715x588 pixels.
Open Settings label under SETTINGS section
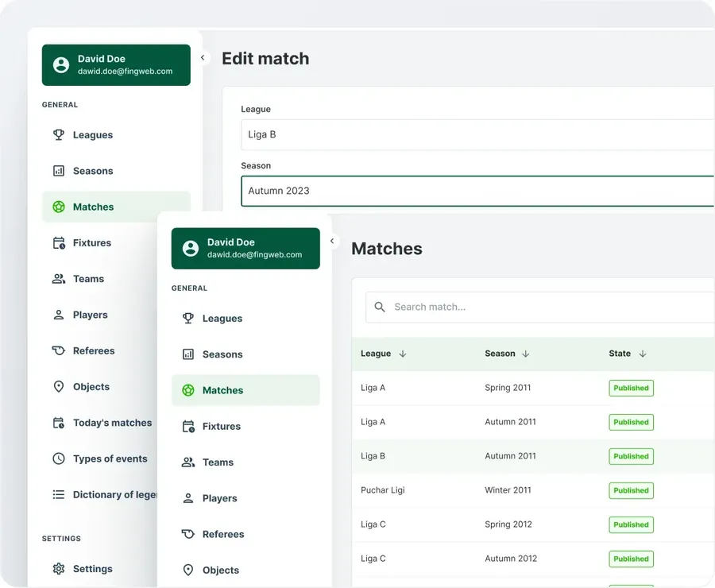93,569
